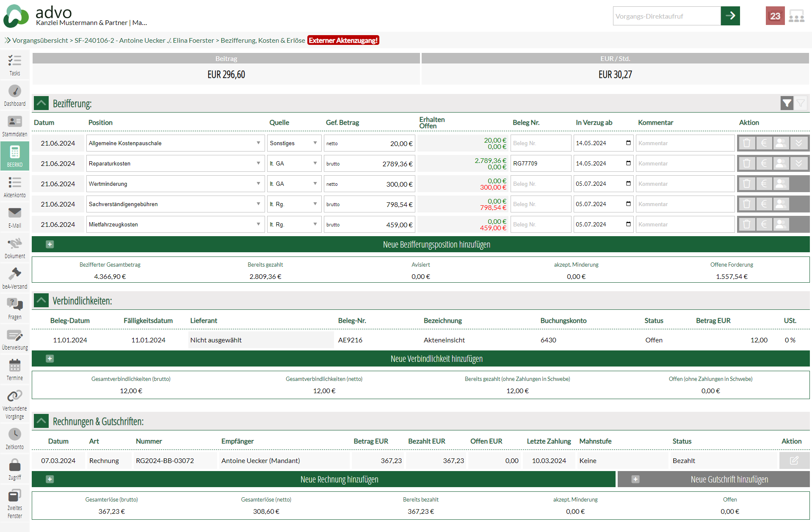
Task: Delete the Reparaturkosten row via trash icon
Action: 747,163
